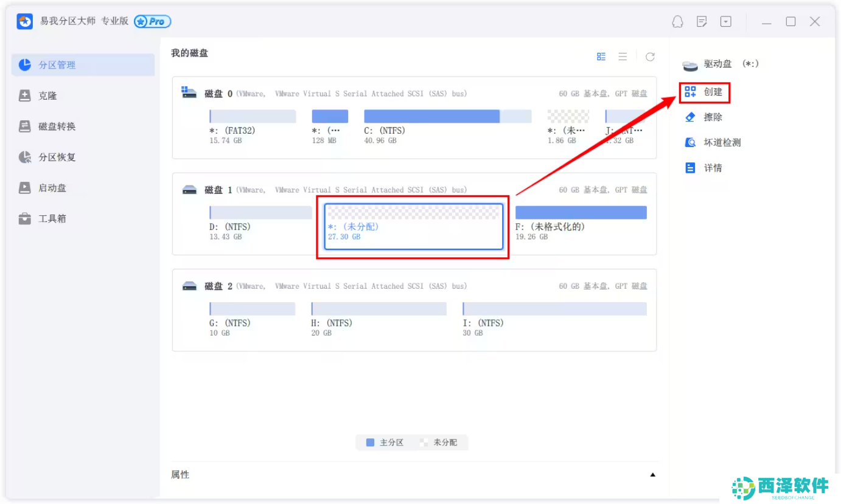The height and width of the screenshot is (504, 841).
Task: Select the FAT32 15.74 GB partition bar
Action: click(253, 117)
